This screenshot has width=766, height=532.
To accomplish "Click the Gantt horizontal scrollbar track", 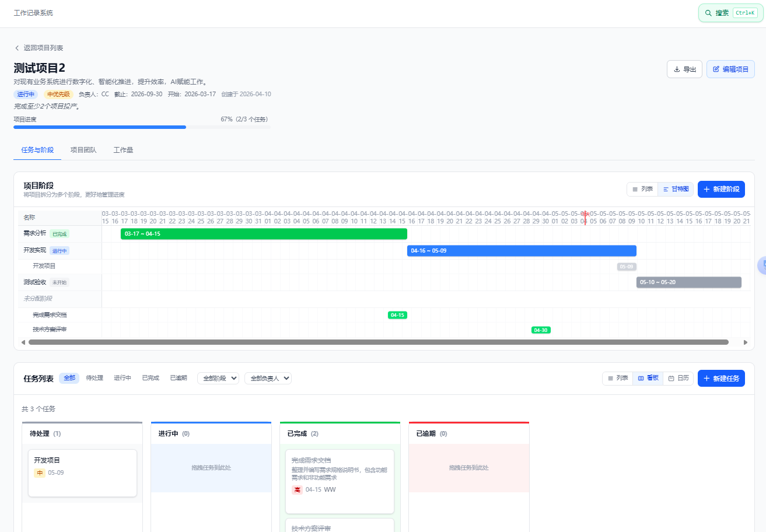I will click(x=379, y=342).
